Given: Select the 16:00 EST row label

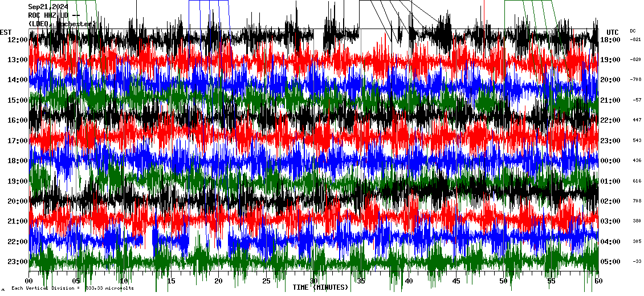Looking at the screenshot, I should (17, 120).
